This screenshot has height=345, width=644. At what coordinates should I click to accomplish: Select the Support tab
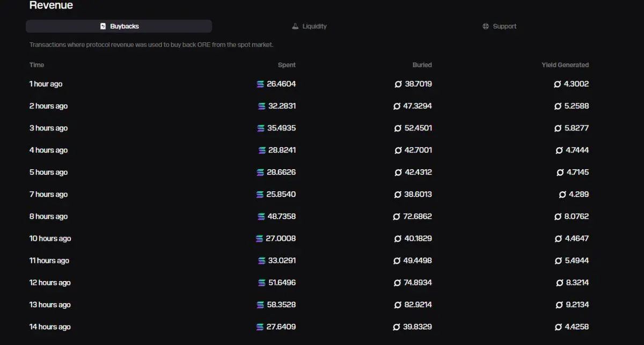click(x=499, y=26)
